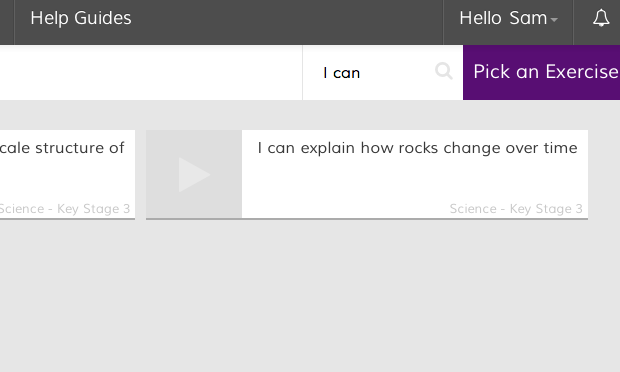The height and width of the screenshot is (372, 620).
Task: Open the notifications bell
Action: pyautogui.click(x=601, y=18)
